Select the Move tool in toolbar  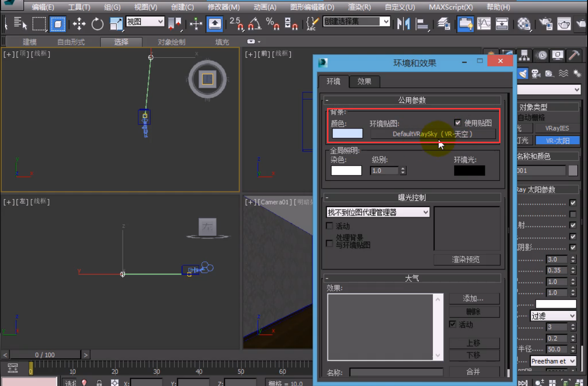pyautogui.click(x=79, y=23)
